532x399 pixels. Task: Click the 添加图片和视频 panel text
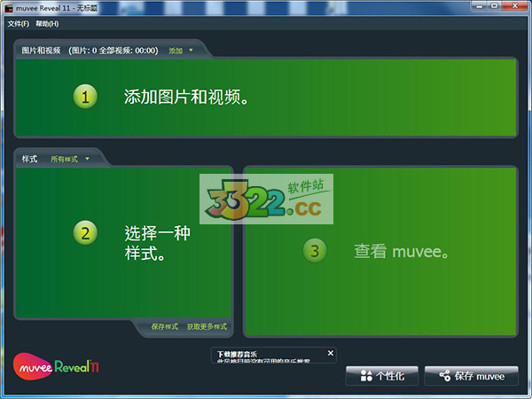point(186,97)
